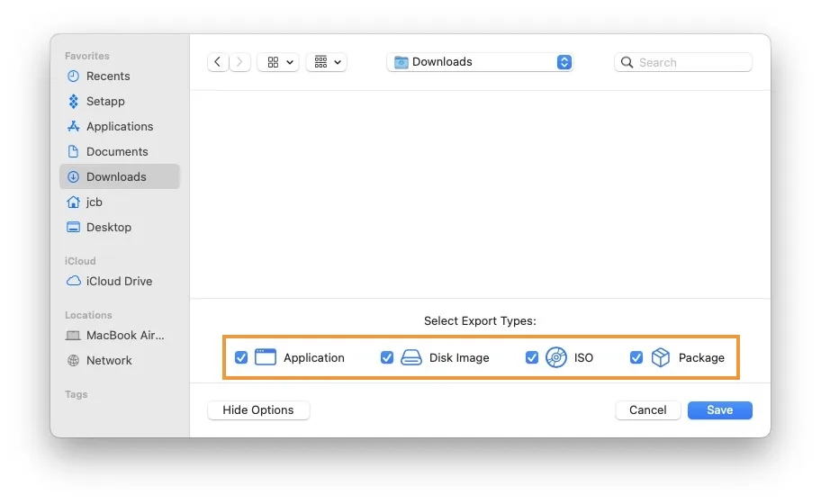Click the Hide Options button
This screenshot has height=504, width=821.
tap(258, 410)
